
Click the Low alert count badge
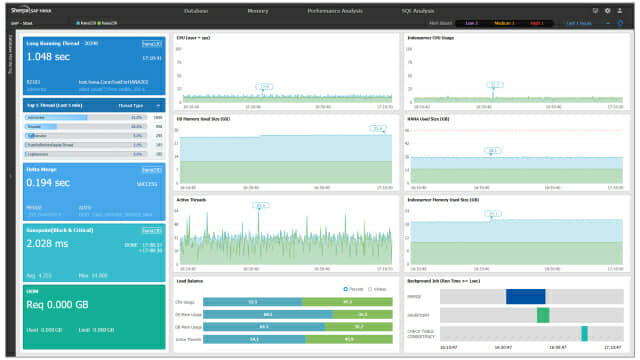(471, 23)
